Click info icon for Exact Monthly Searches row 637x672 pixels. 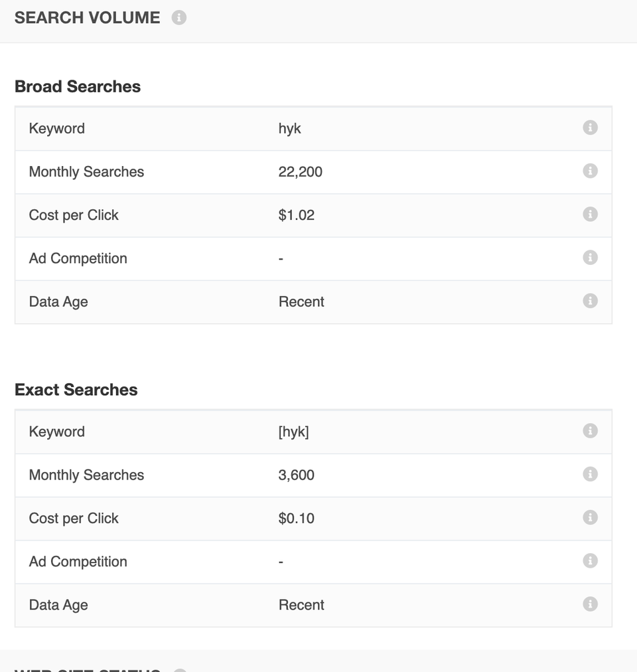[x=590, y=474]
